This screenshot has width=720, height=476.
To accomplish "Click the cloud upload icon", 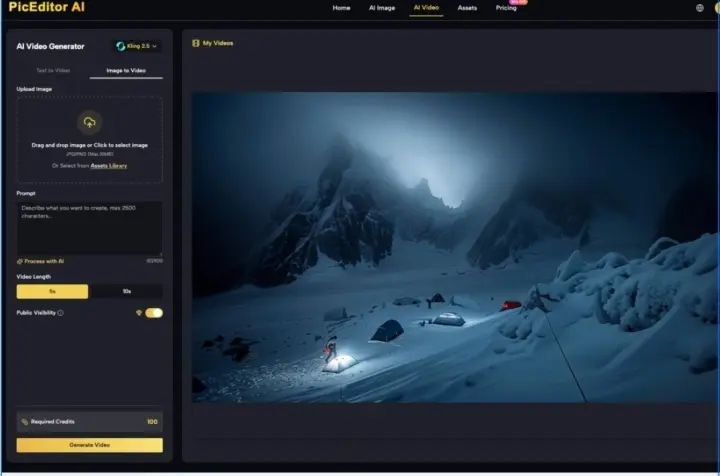I will pos(90,122).
